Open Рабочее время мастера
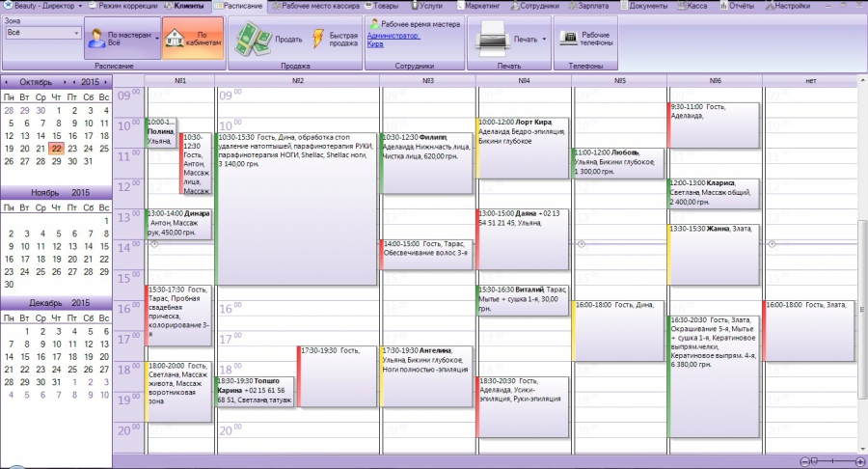 click(x=415, y=24)
